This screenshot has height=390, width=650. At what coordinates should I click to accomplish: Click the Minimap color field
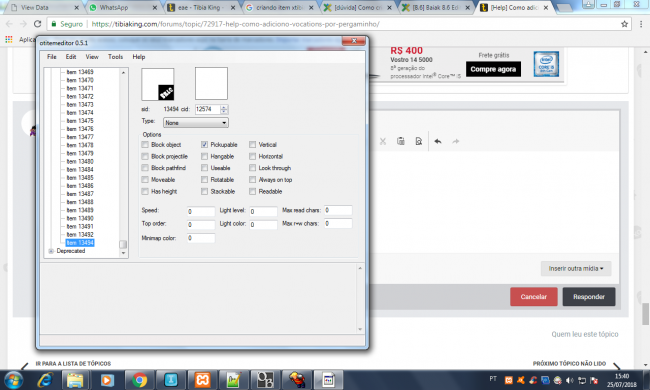(x=201, y=238)
